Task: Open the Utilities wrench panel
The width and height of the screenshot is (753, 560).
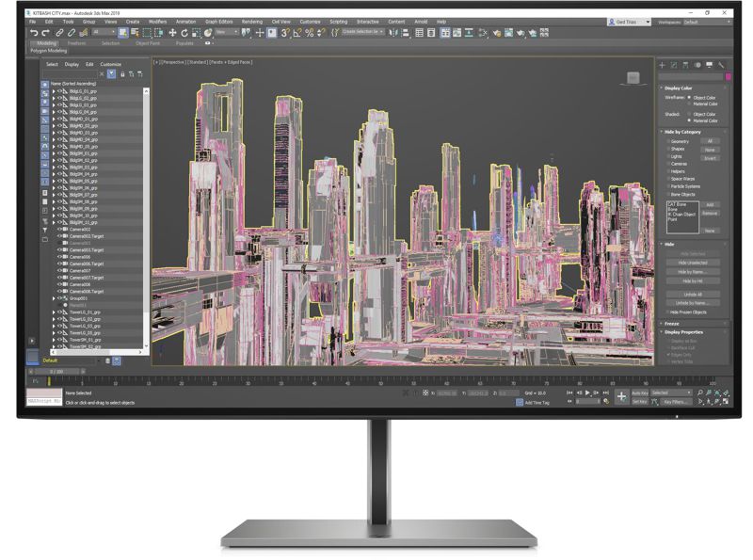Action: [x=721, y=66]
